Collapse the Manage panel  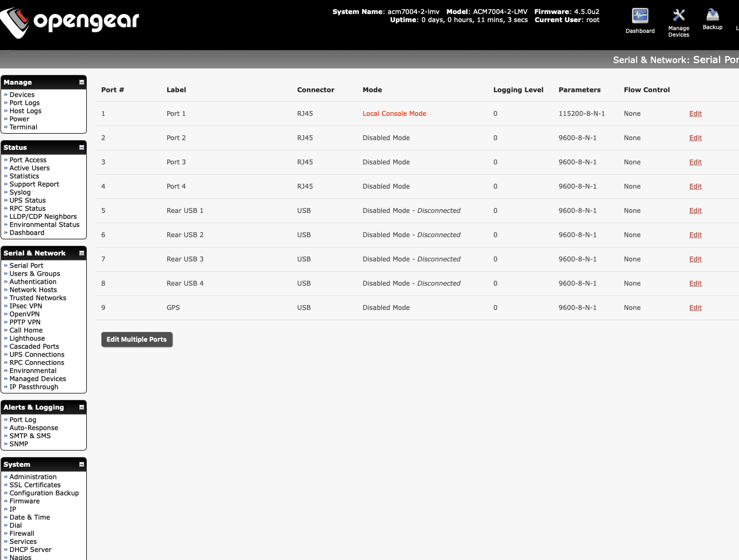(81, 82)
